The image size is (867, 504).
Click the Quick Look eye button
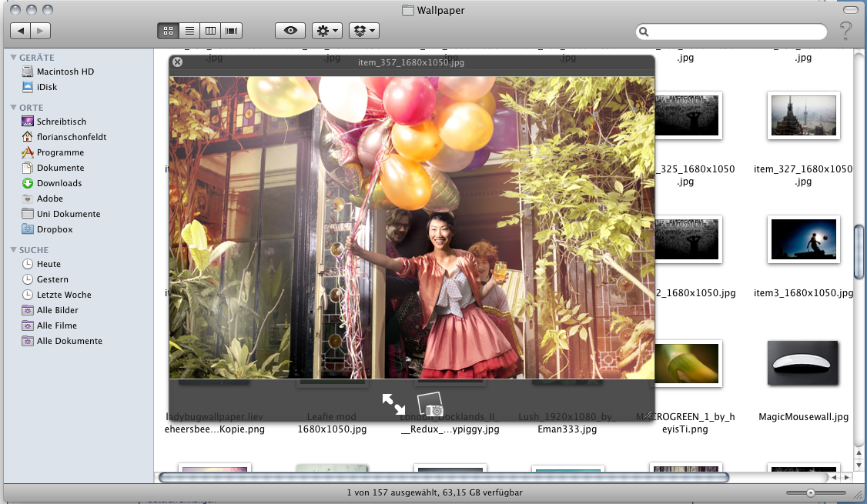(290, 31)
